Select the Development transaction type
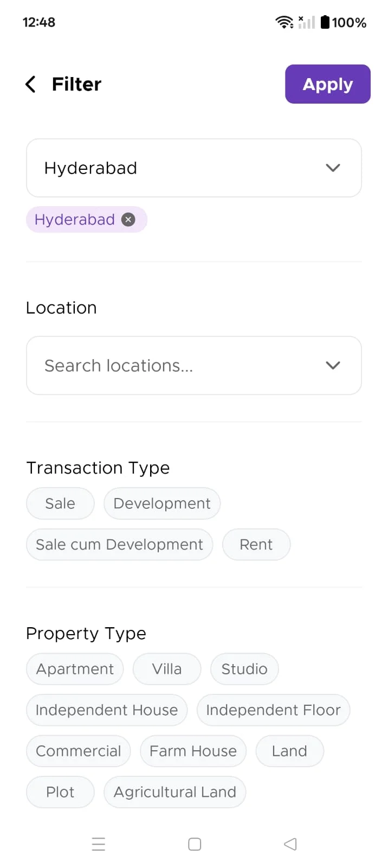The width and height of the screenshot is (388, 868). tap(162, 503)
